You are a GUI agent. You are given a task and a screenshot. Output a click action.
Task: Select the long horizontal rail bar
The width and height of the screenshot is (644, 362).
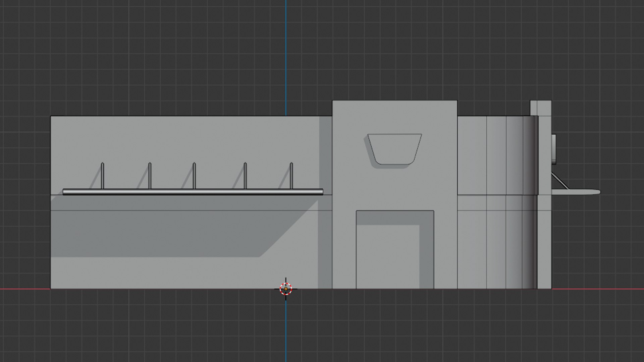pyautogui.click(x=193, y=192)
